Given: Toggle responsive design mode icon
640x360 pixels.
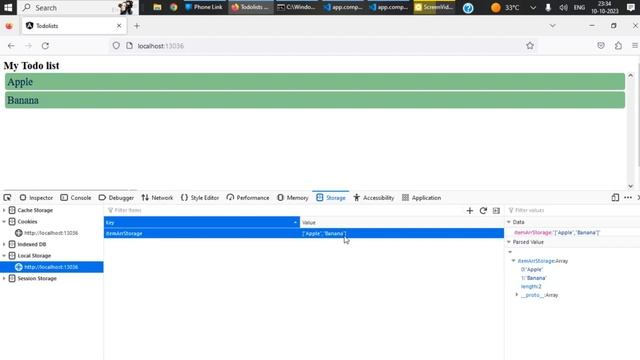Looking at the screenshot, I should [x=615, y=198].
